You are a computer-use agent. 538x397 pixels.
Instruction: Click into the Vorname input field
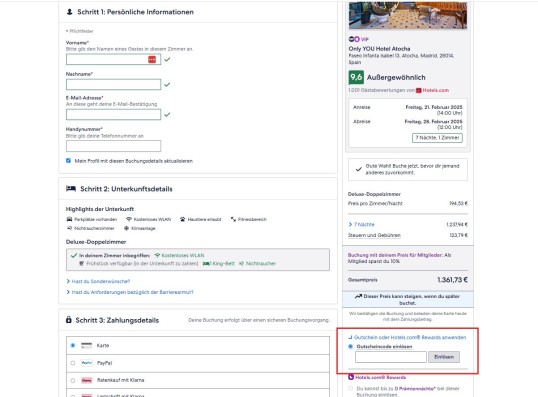(x=113, y=59)
